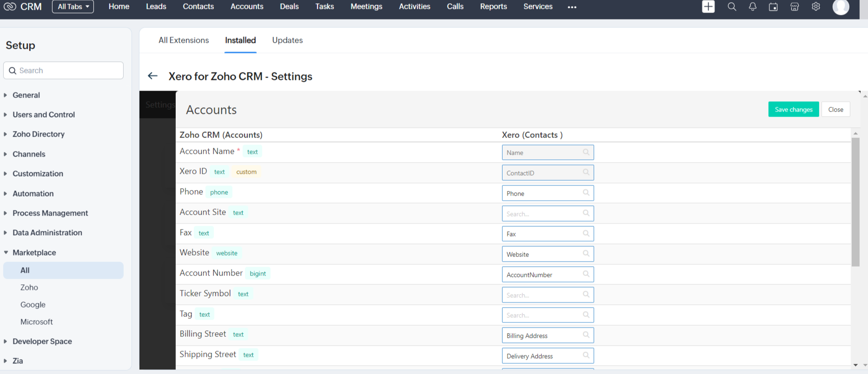868x374 pixels.
Task: Click the user profile avatar
Action: 841,7
